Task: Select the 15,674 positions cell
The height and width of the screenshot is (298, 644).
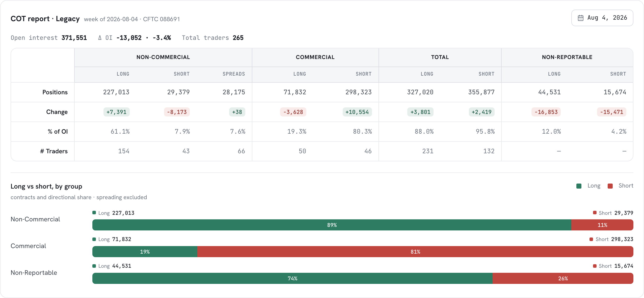Action: 615,92
